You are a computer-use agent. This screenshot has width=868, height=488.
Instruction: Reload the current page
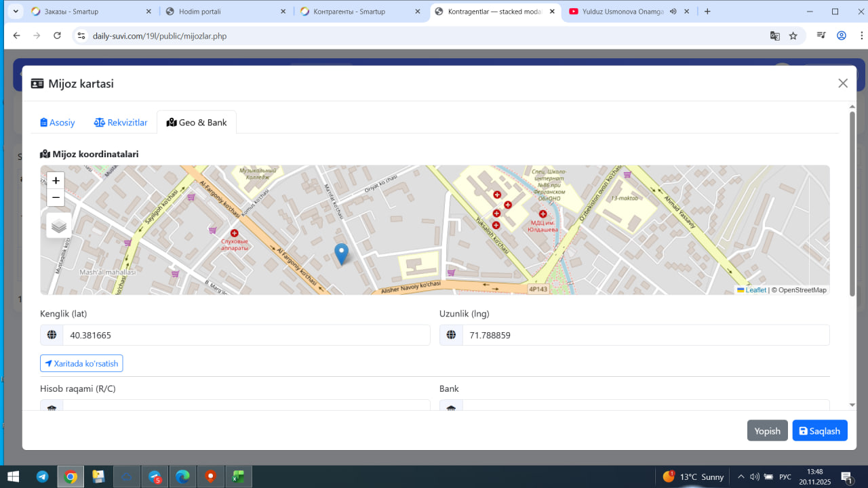(57, 36)
